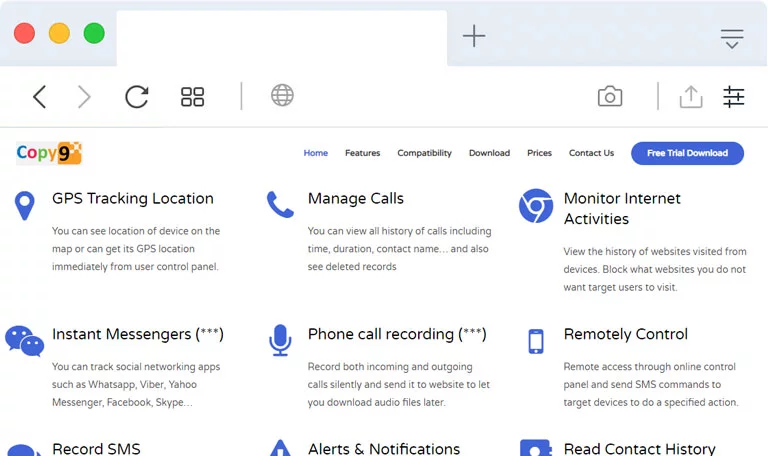Viewport: 768px width, 456px height.
Task: Click text 'target devices to do a specified action.'
Action: [x=650, y=402]
